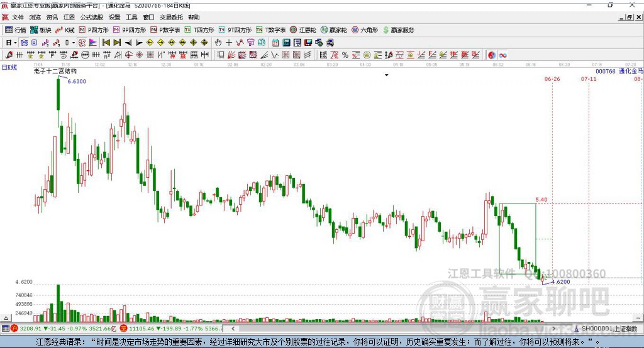Screen dimensions: 644x348
Task: Click the Shenzhen index 深 badge
Action: (x=123, y=329)
